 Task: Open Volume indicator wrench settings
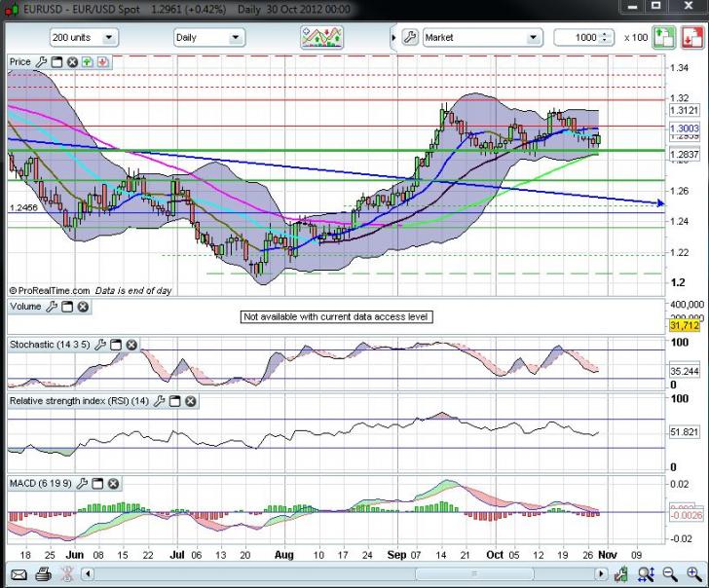(52, 307)
